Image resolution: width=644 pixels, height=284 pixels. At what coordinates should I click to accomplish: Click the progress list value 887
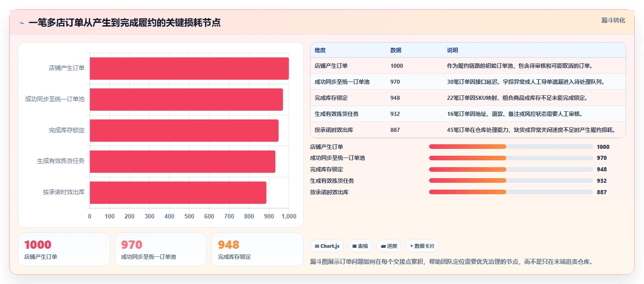(602, 192)
